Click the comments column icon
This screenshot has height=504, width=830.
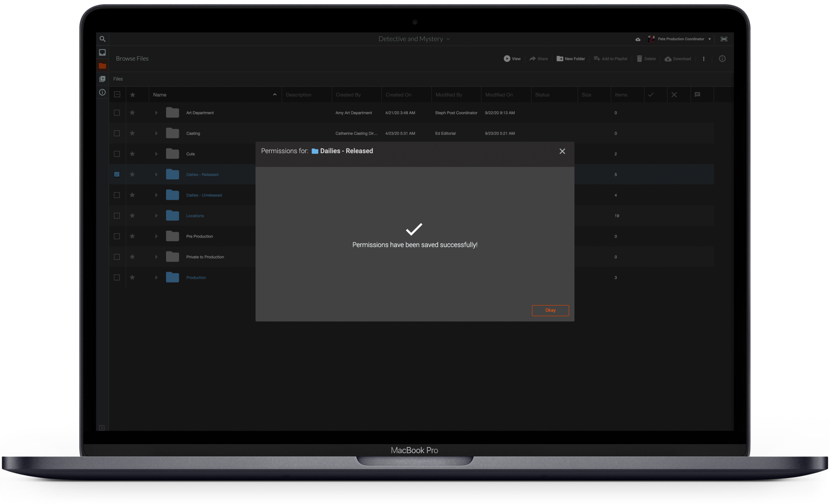[697, 95]
